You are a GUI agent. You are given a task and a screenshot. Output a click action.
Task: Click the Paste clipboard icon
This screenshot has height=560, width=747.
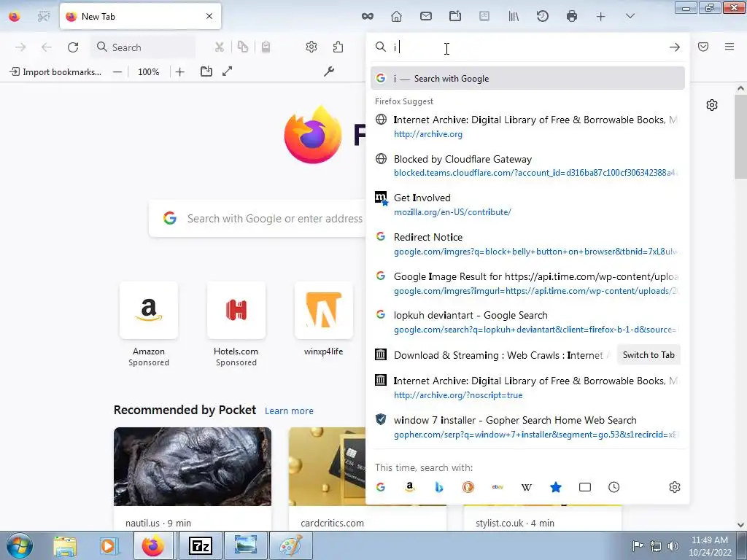(266, 47)
